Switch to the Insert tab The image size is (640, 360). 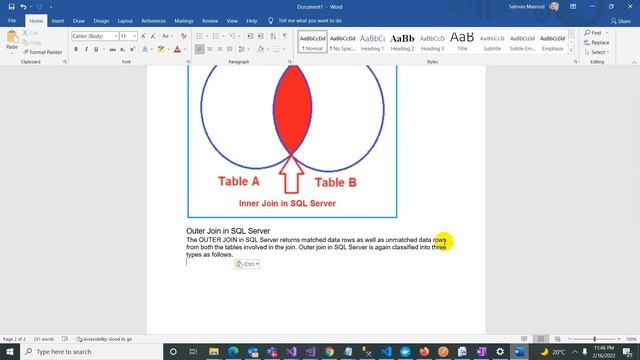(x=58, y=20)
